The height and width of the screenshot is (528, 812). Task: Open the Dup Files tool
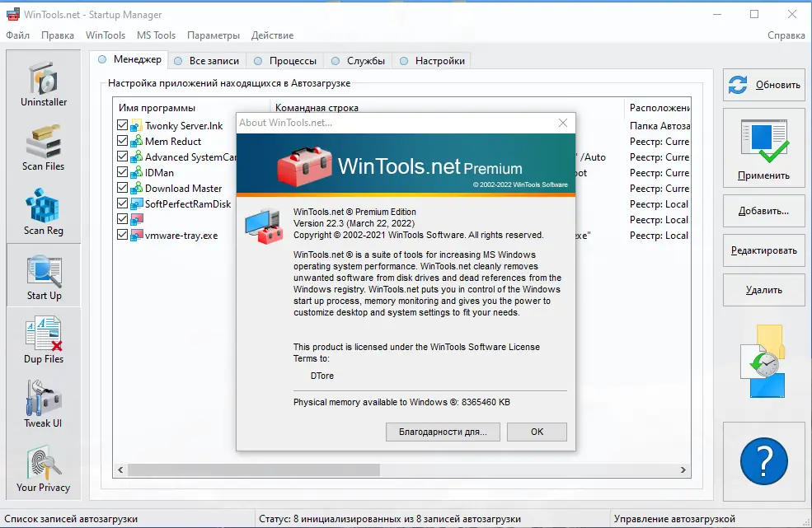coord(44,340)
